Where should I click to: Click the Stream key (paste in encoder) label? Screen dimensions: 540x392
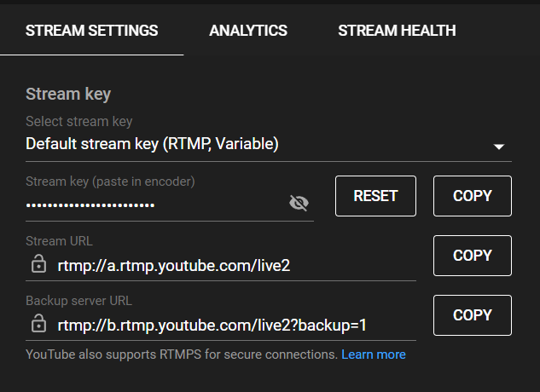(110, 182)
